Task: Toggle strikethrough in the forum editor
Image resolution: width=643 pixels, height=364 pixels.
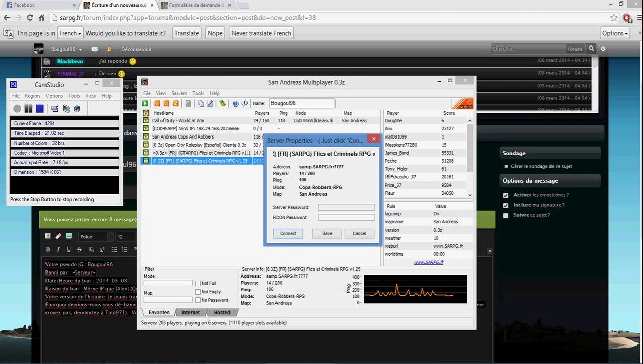Action: coord(79,249)
